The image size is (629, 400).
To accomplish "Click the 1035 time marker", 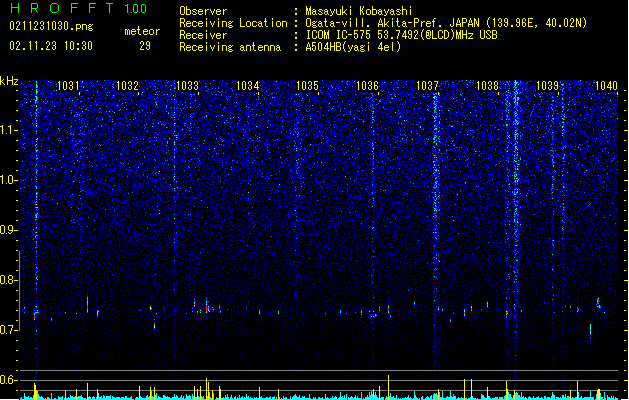I will 307,86.
